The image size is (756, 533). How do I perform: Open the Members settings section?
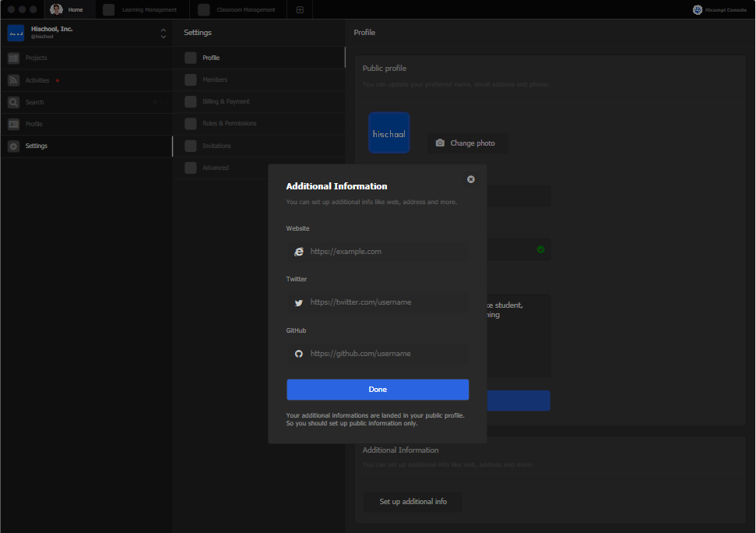tap(215, 79)
